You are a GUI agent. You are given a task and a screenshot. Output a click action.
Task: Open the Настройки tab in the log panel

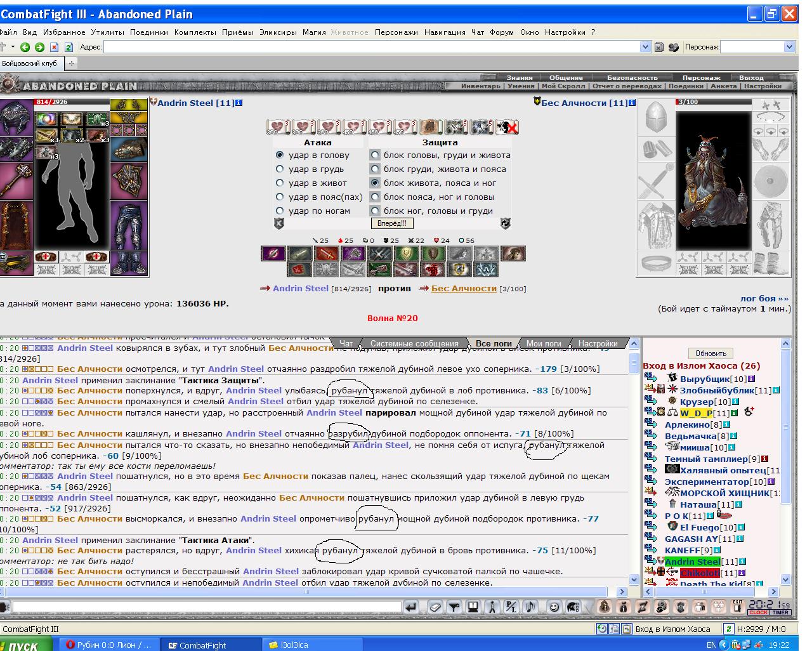click(x=598, y=343)
